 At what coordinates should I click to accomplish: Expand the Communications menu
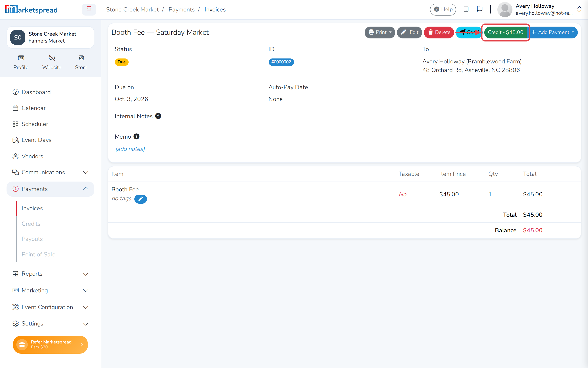(x=50, y=172)
